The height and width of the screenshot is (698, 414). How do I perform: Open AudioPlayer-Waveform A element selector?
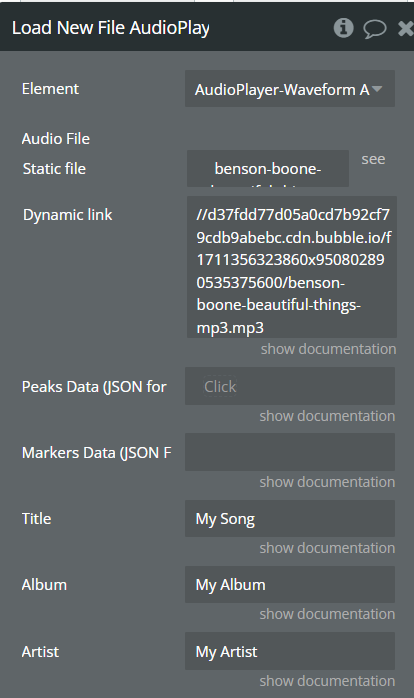pyautogui.click(x=290, y=89)
